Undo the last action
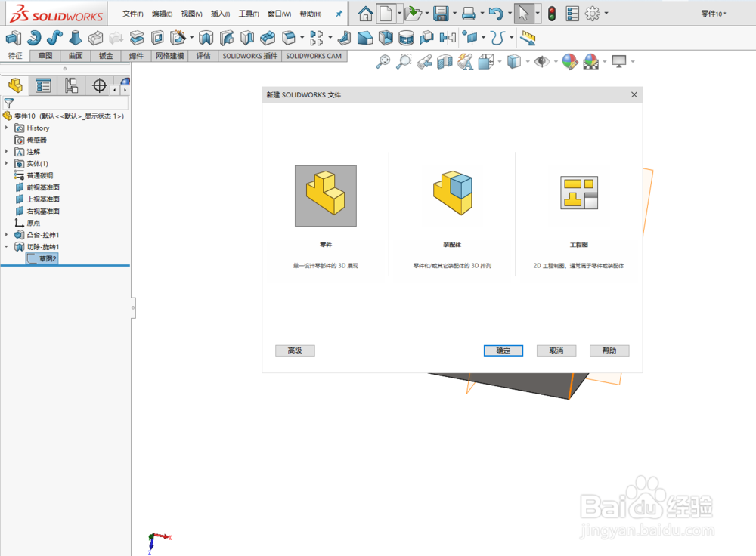Screen dimensions: 756x556 496,14
